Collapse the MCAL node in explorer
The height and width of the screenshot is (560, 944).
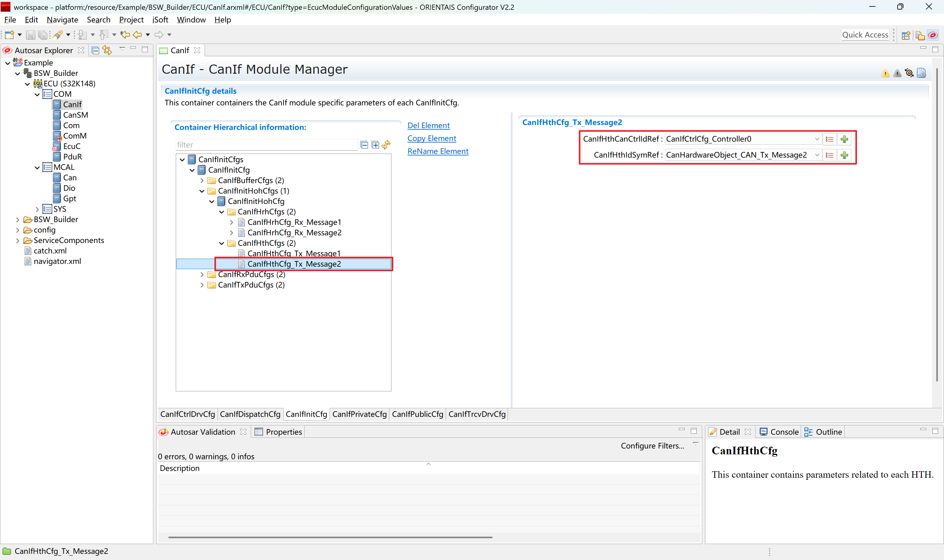tap(37, 167)
